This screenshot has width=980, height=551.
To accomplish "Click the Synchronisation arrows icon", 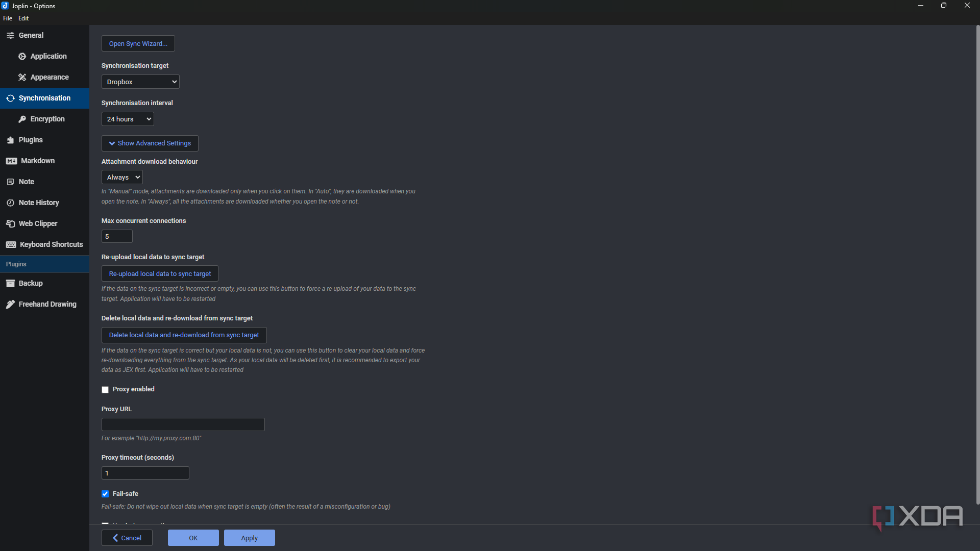I will 10,98.
